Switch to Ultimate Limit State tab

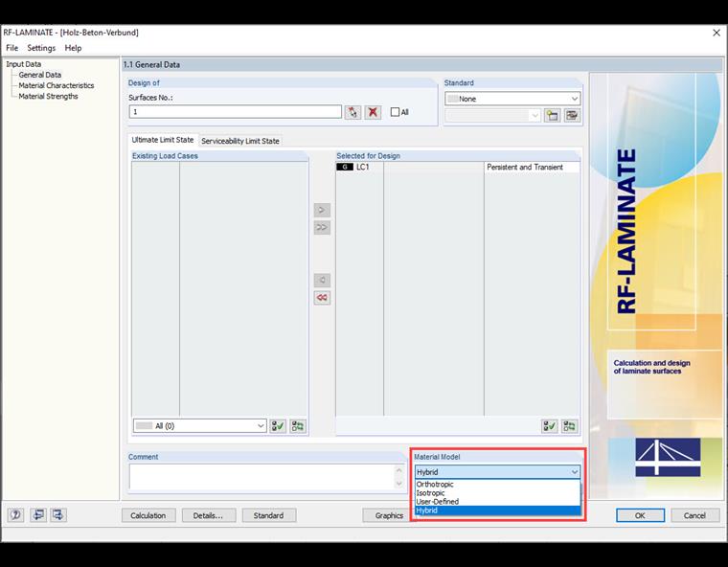tap(163, 140)
